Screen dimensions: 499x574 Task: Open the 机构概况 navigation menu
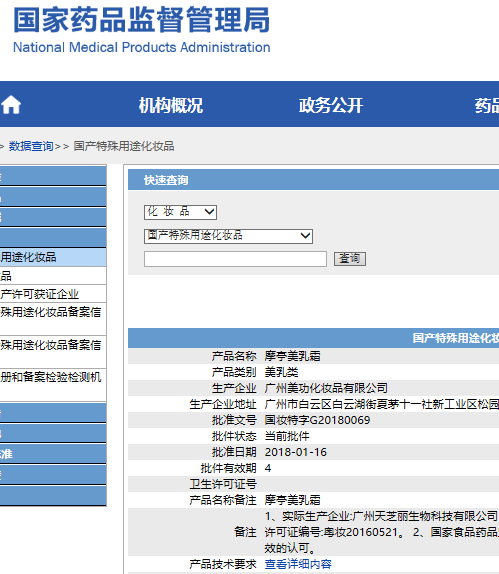coord(171,105)
